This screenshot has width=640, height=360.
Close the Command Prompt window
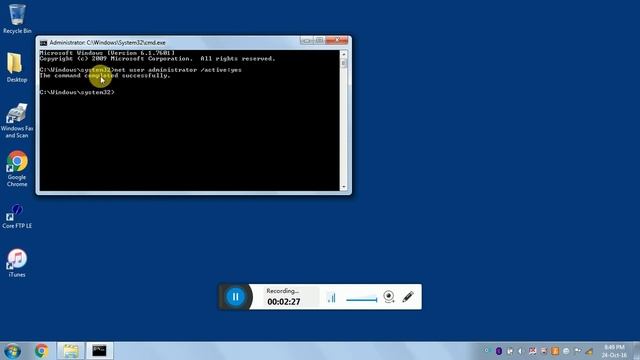pos(337,40)
